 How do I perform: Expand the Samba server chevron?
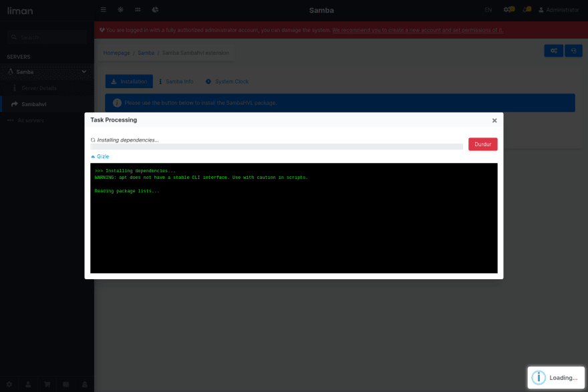coord(84,71)
